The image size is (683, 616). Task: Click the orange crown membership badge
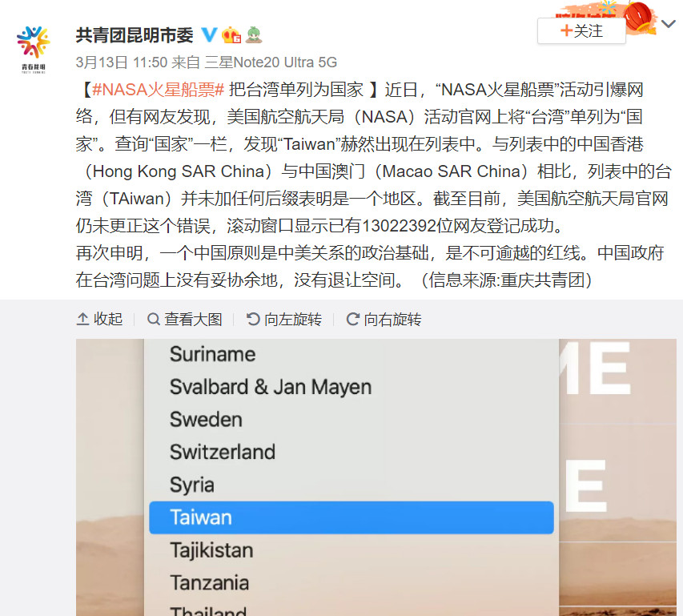(x=232, y=35)
